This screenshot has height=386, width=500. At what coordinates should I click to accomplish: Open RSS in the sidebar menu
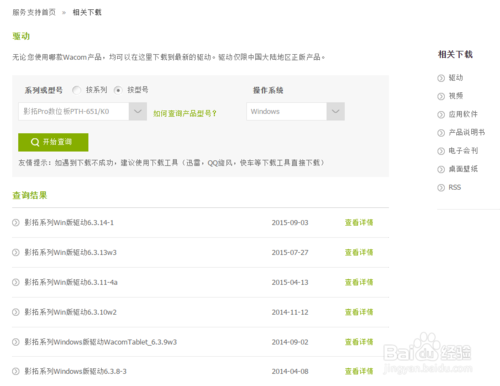click(455, 187)
